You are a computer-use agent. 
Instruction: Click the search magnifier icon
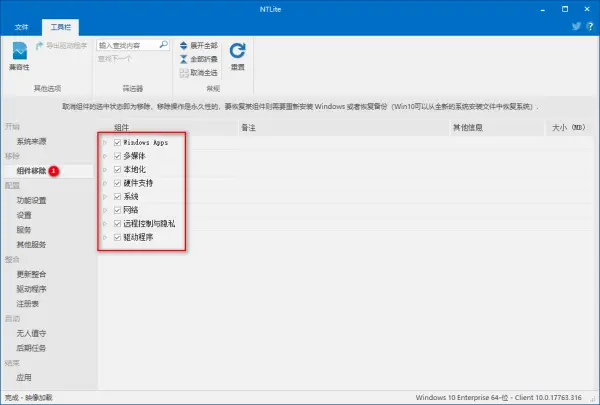[x=163, y=45]
